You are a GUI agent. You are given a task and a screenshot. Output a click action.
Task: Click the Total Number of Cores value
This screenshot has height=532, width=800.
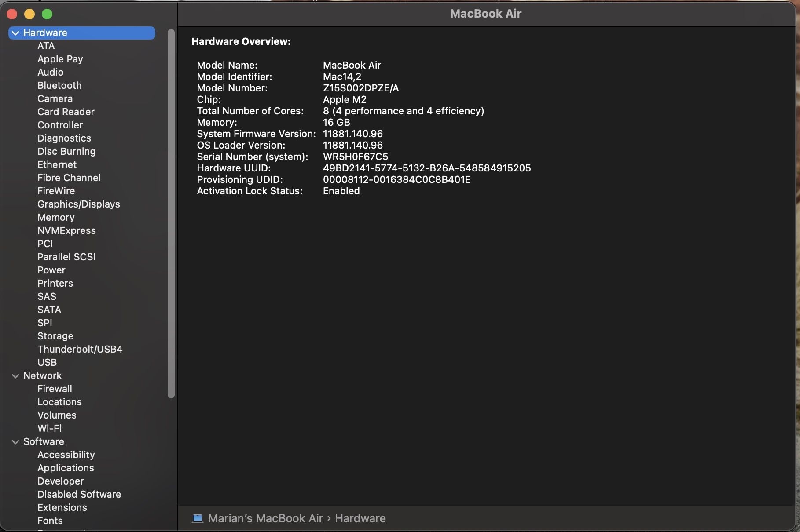point(404,111)
